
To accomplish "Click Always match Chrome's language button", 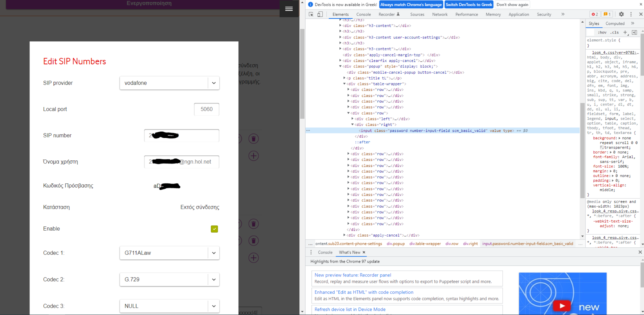I will pos(411,4).
